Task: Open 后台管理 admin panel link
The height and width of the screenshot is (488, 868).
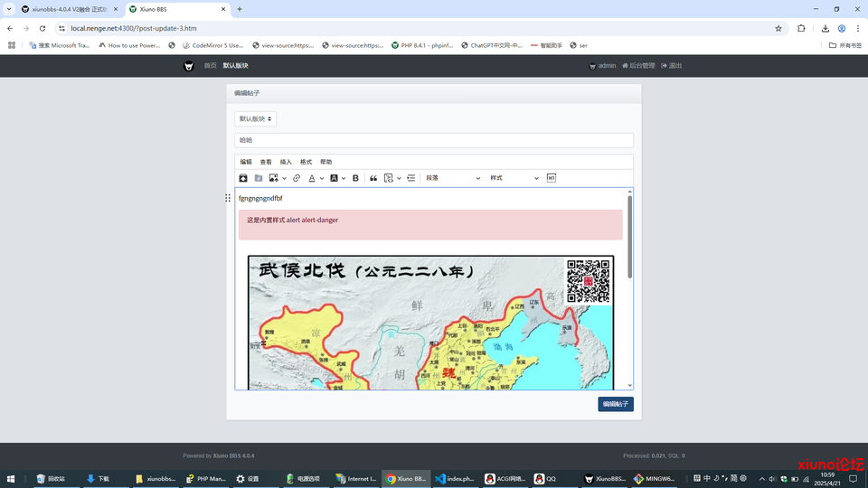Action: pyautogui.click(x=638, y=65)
